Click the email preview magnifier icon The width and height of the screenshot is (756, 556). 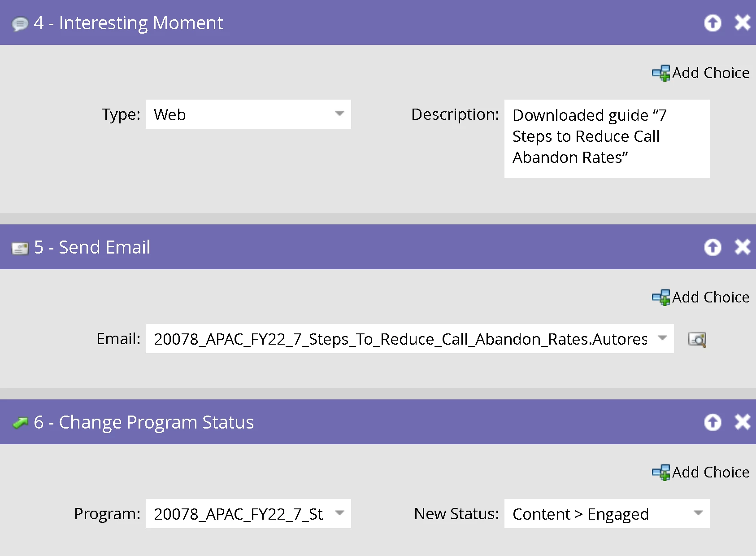(x=697, y=339)
